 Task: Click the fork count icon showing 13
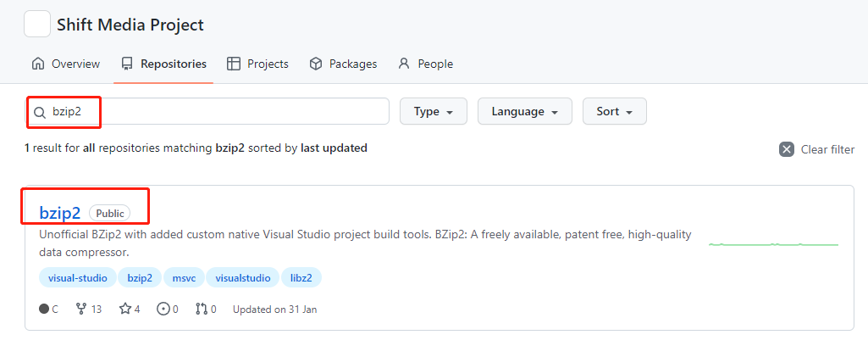[81, 310]
